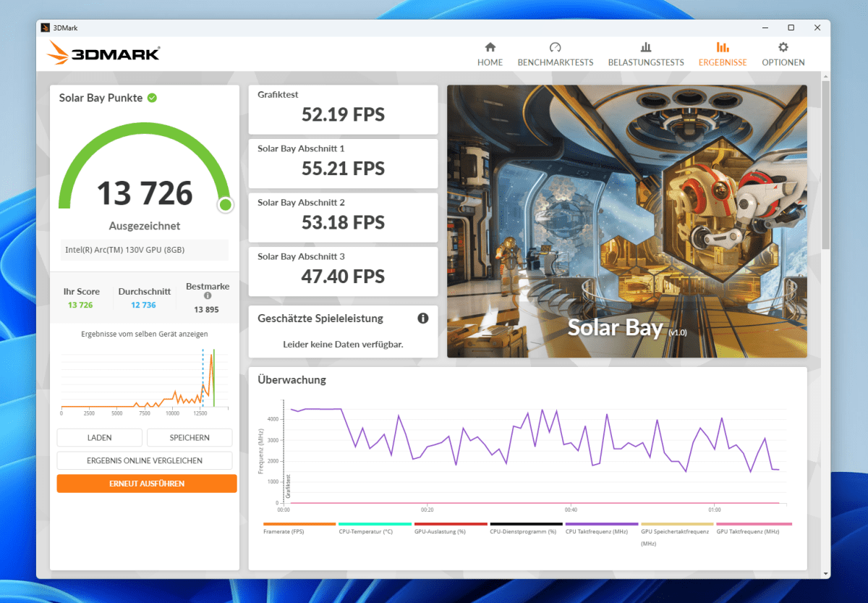This screenshot has width=868, height=603.
Task: Click Durchschnitt value 12 736
Action: point(144,305)
